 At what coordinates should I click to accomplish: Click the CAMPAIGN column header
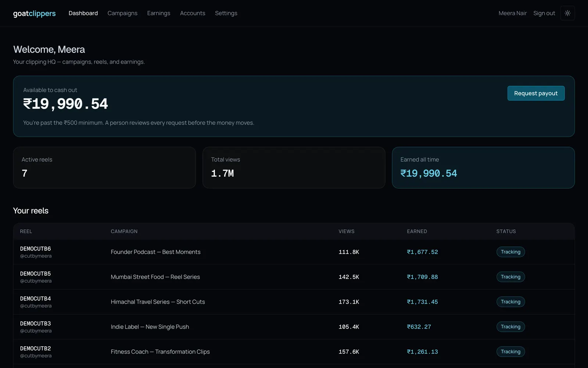(x=124, y=231)
